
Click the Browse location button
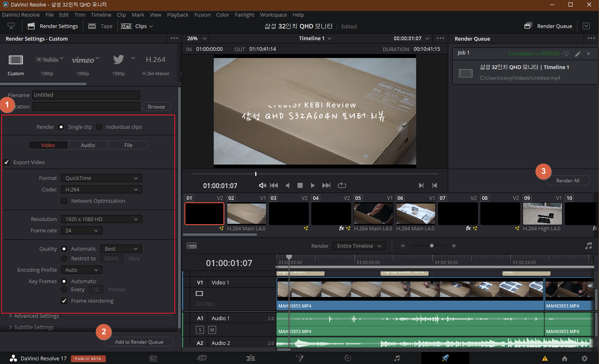[156, 106]
